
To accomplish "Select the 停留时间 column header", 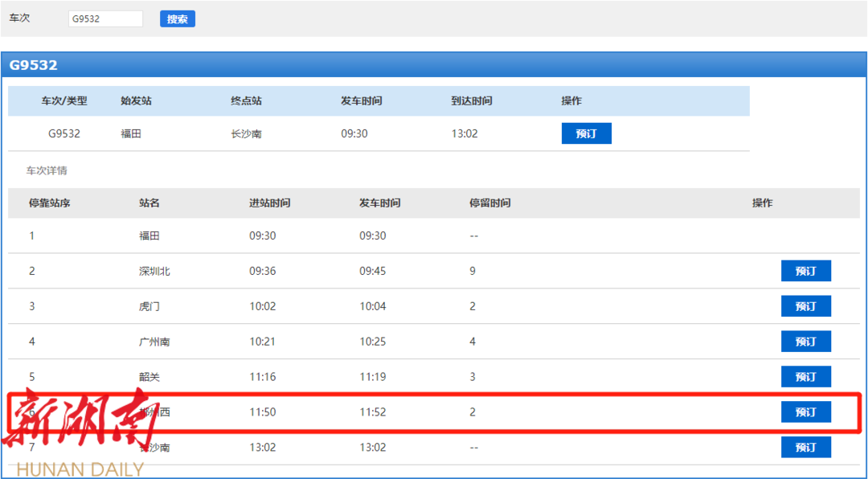I will click(490, 203).
